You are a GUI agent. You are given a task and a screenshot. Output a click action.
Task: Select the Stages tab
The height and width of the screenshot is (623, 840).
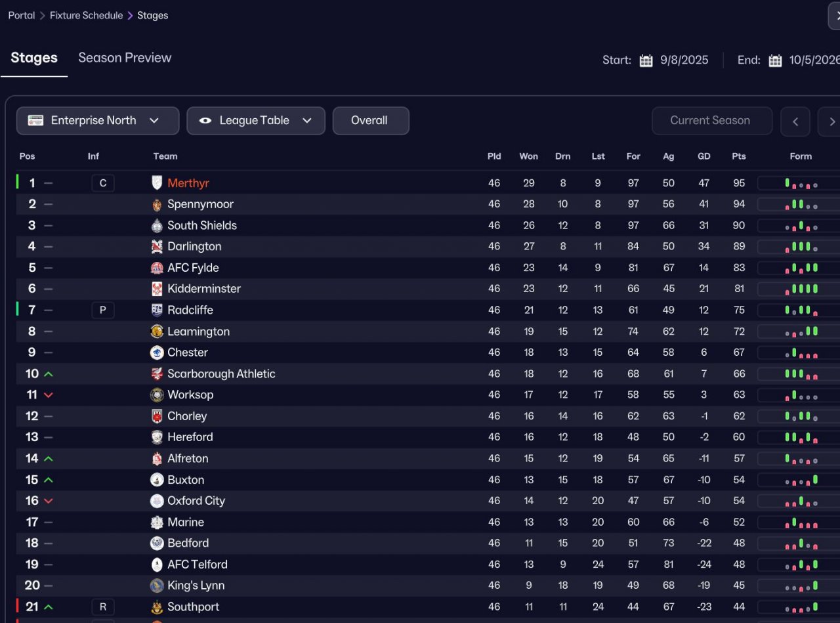[x=34, y=58]
